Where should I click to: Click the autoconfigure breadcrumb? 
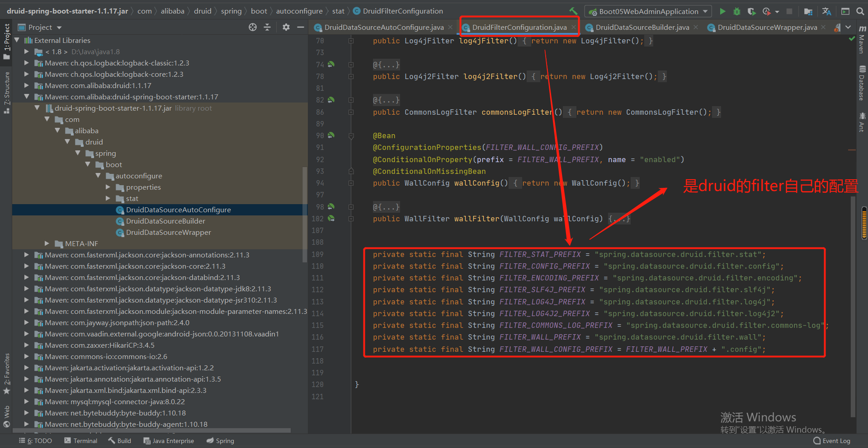[299, 11]
